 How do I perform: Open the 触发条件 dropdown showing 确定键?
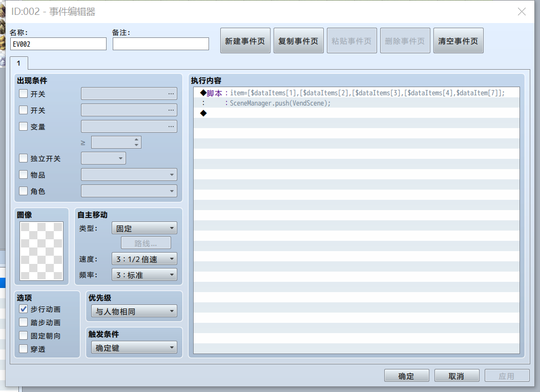pyautogui.click(x=134, y=347)
